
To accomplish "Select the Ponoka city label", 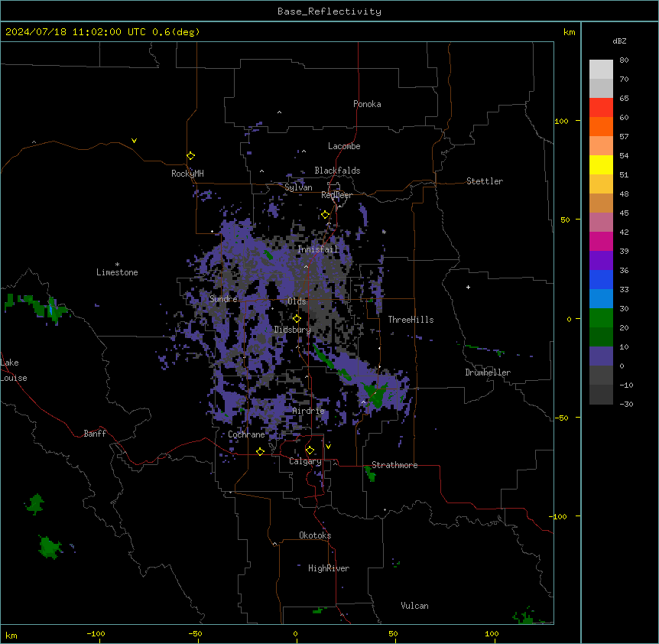I will pos(367,104).
